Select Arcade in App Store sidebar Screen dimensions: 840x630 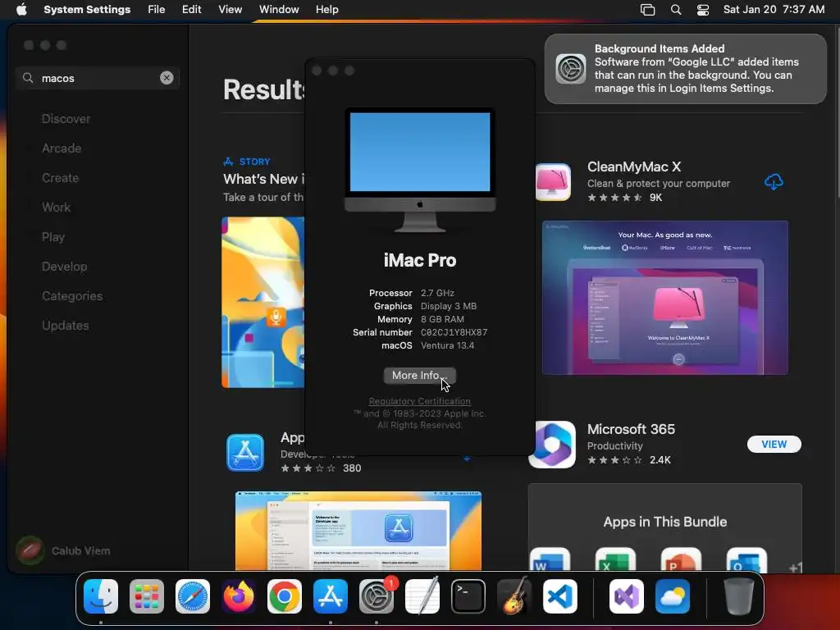coord(62,148)
